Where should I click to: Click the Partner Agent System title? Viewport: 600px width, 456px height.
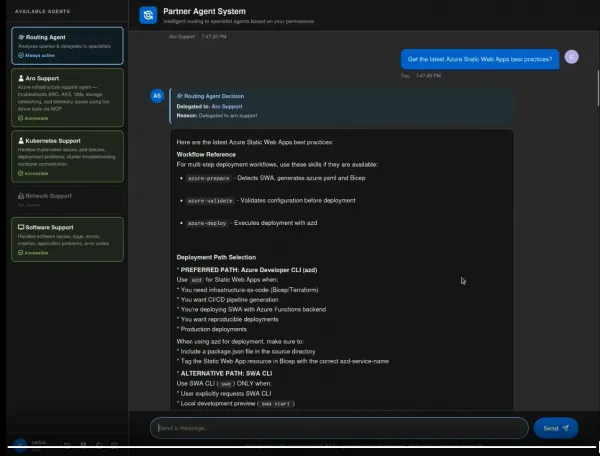[204, 11]
